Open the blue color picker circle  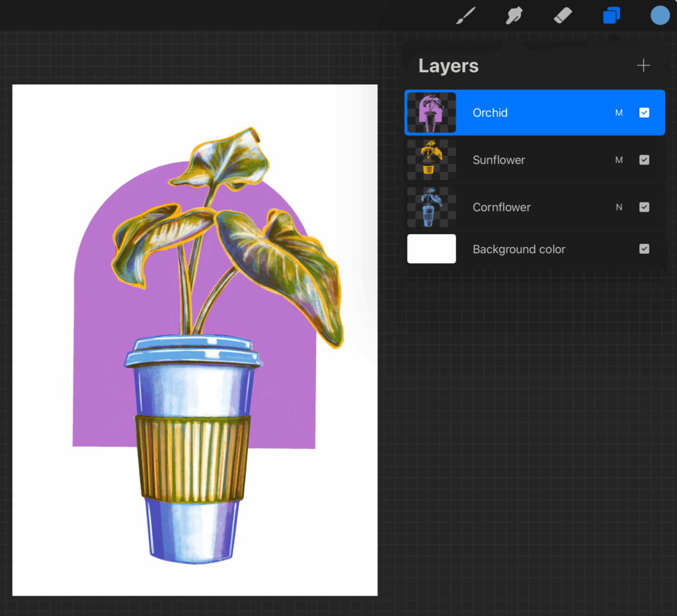(x=660, y=16)
